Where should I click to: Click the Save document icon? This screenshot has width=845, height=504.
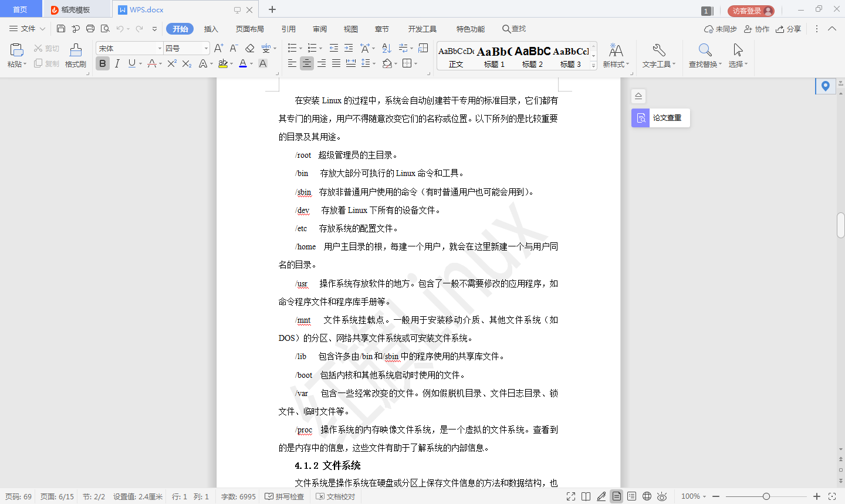click(x=61, y=29)
